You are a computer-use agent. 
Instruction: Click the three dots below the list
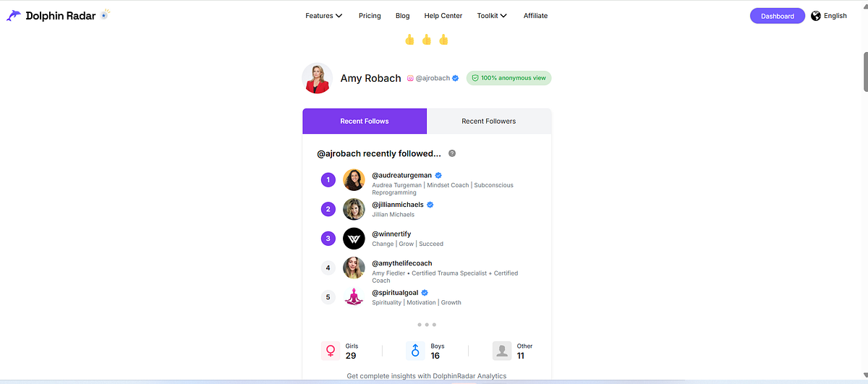pyautogui.click(x=427, y=325)
